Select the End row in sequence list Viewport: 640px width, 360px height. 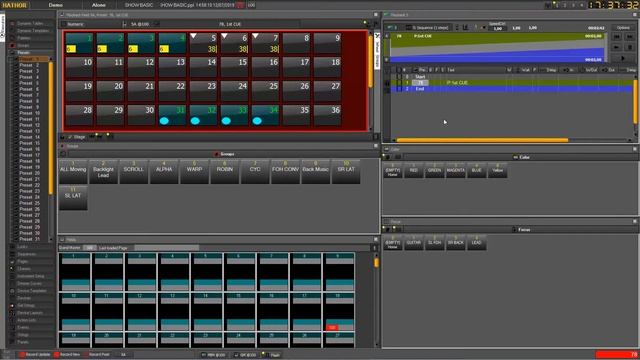coord(512,89)
